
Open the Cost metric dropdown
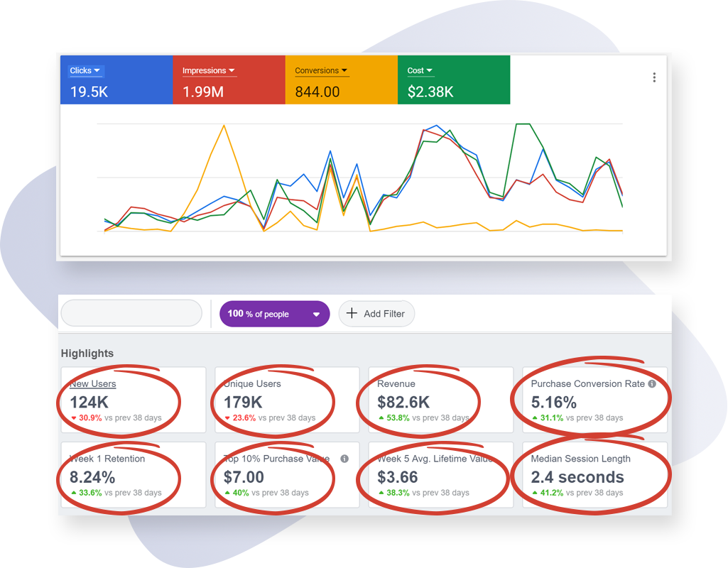click(420, 70)
